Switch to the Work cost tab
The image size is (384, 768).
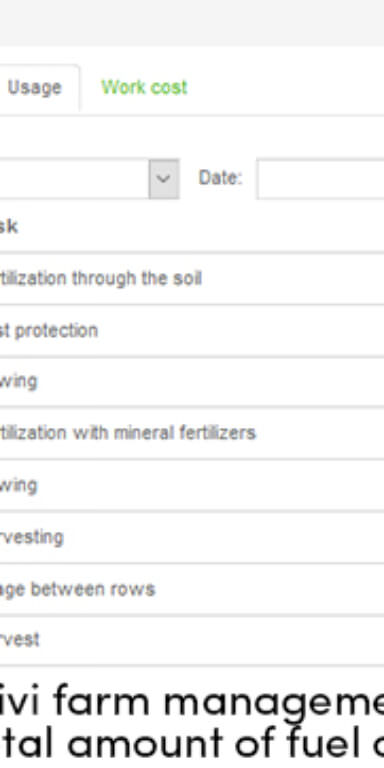pyautogui.click(x=144, y=88)
